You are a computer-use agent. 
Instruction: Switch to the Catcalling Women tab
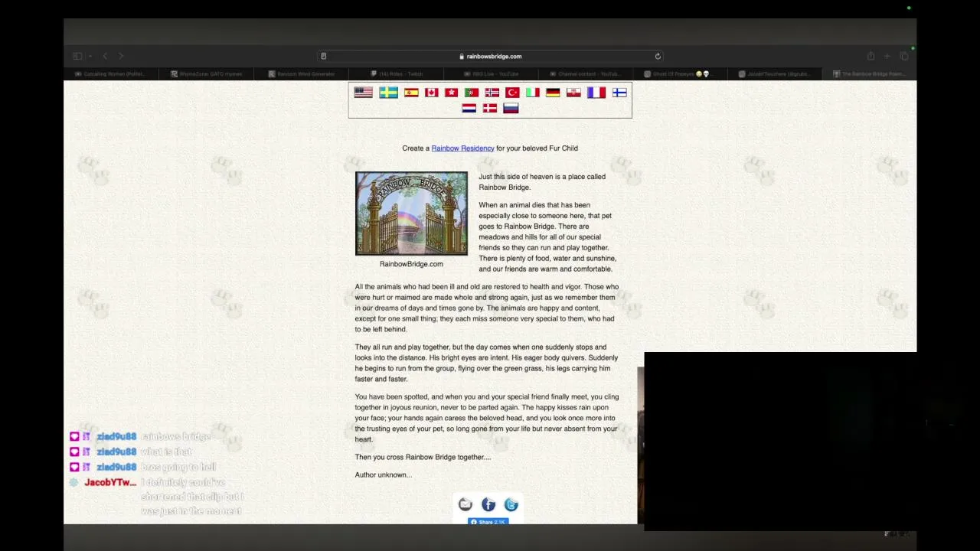tap(111, 74)
